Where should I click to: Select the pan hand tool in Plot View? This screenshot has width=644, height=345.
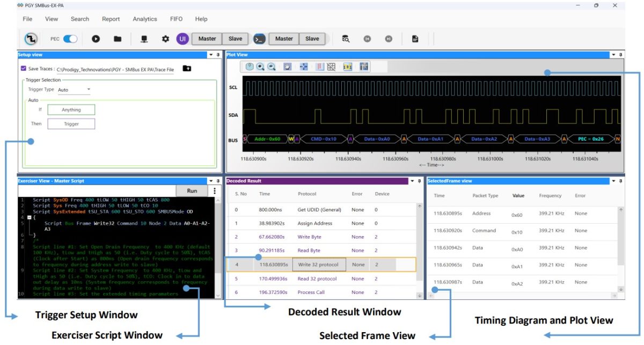tap(287, 67)
